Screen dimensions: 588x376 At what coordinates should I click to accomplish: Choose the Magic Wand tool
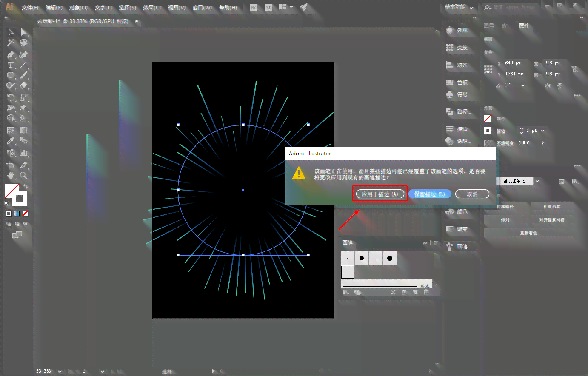click(11, 43)
